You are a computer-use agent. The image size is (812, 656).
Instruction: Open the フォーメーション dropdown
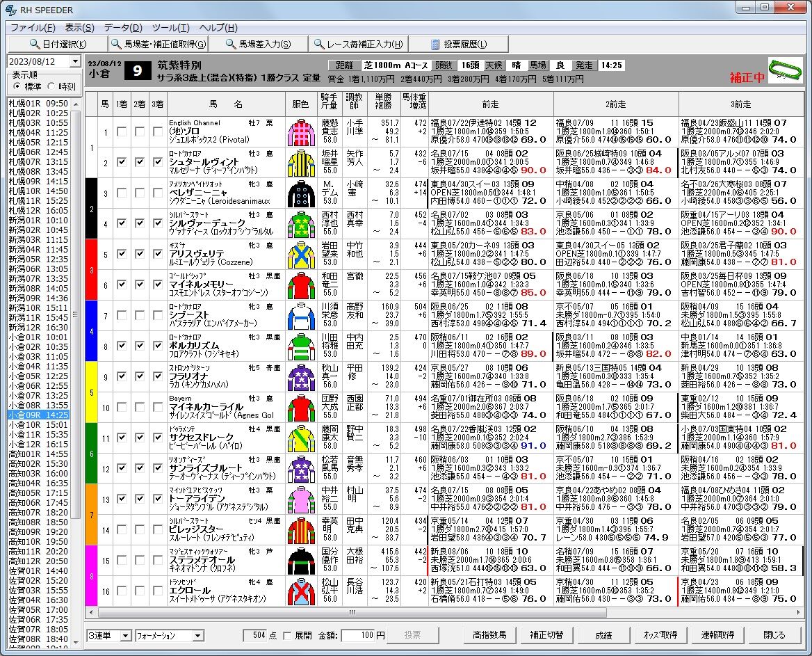[x=198, y=636]
